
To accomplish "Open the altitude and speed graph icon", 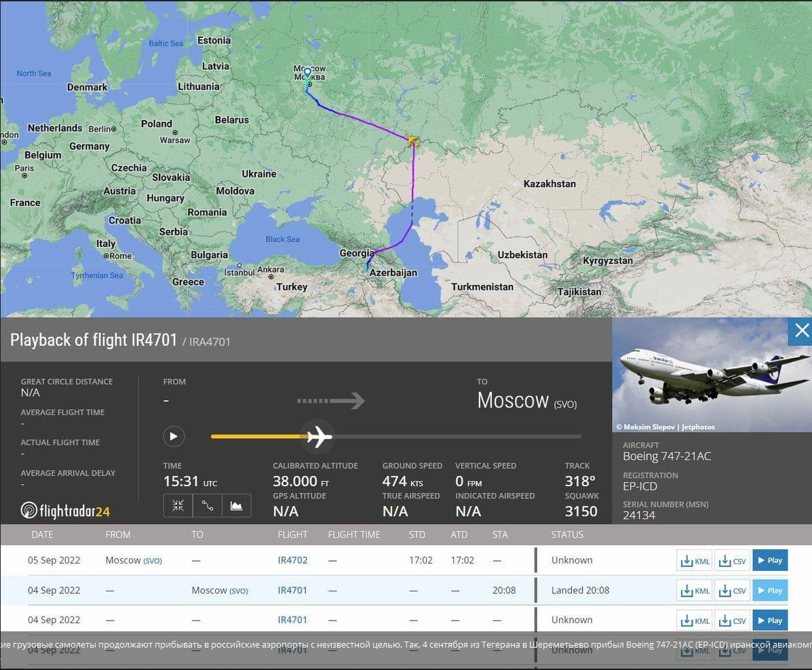I will (237, 505).
